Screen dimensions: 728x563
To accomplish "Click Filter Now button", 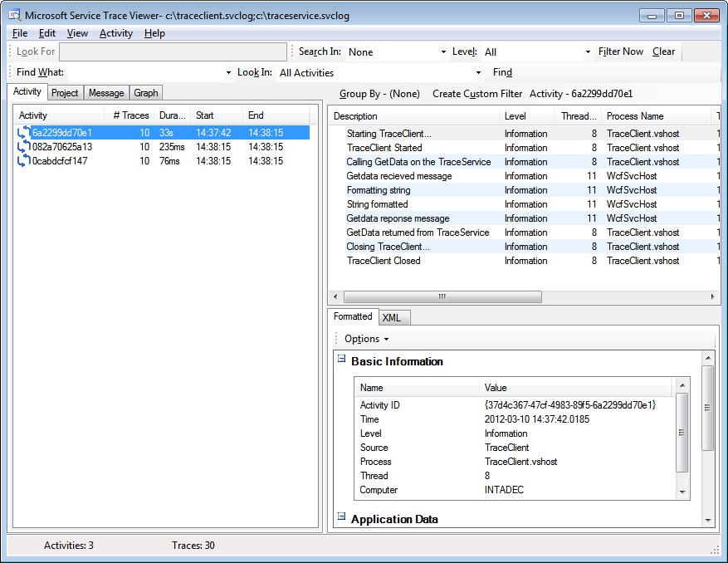I will pyautogui.click(x=621, y=51).
